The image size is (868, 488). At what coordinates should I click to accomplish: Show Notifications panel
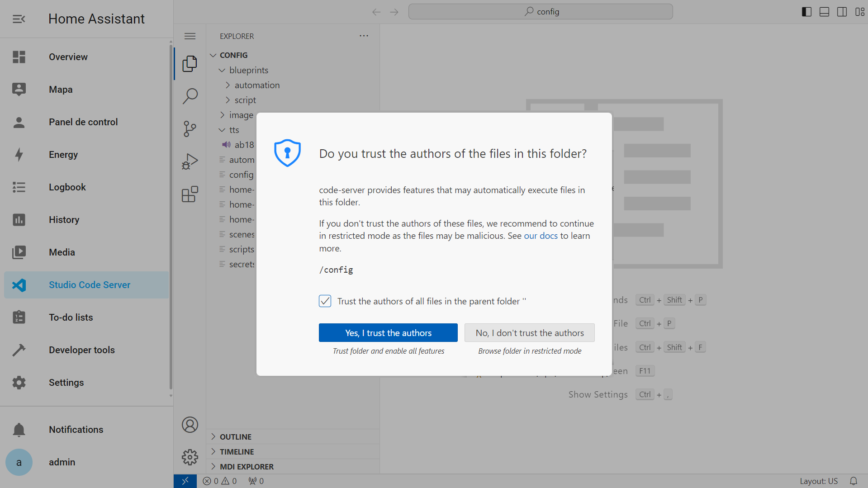(x=86, y=430)
